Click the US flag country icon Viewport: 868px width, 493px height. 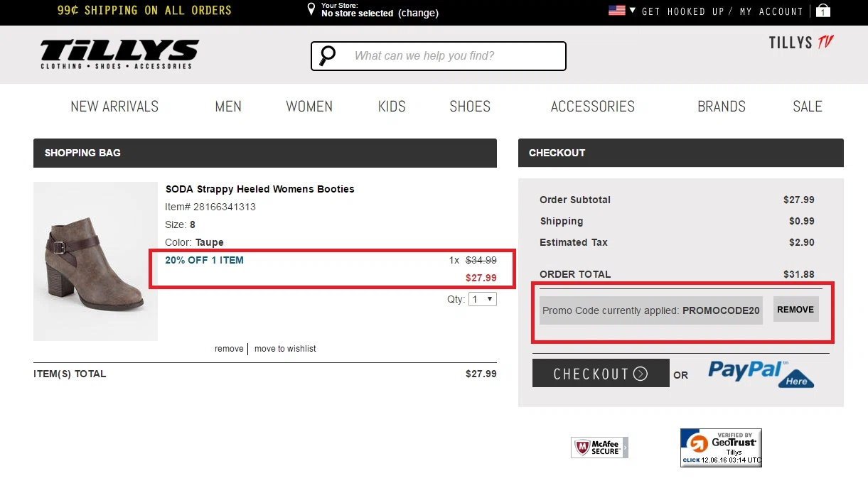pos(616,11)
